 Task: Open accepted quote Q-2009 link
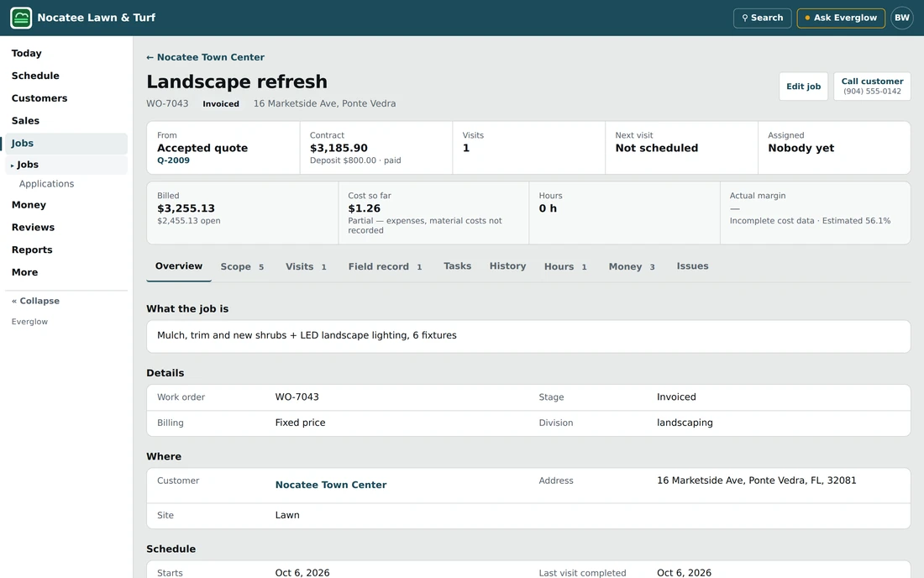point(173,160)
